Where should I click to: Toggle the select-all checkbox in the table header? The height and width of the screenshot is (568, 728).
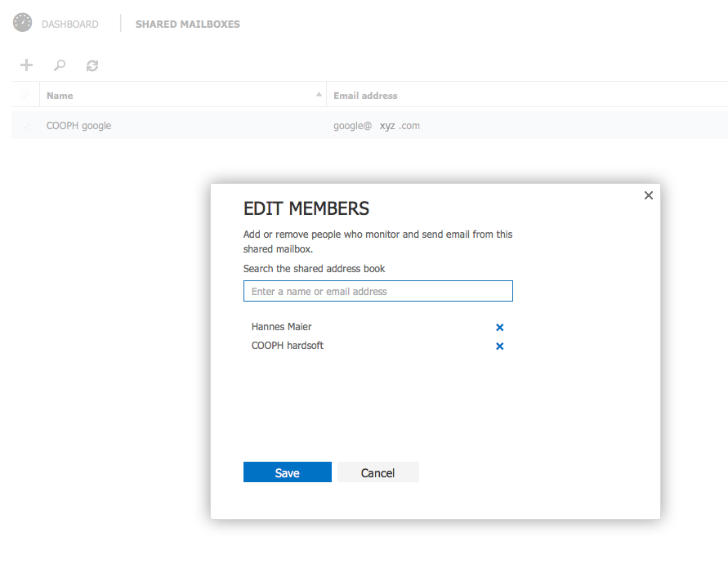pyautogui.click(x=25, y=96)
